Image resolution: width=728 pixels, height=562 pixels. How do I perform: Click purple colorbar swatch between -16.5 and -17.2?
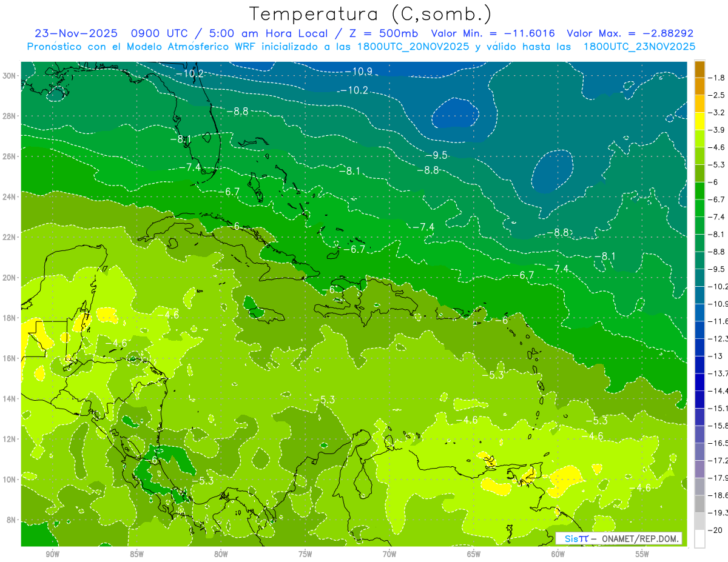click(699, 452)
